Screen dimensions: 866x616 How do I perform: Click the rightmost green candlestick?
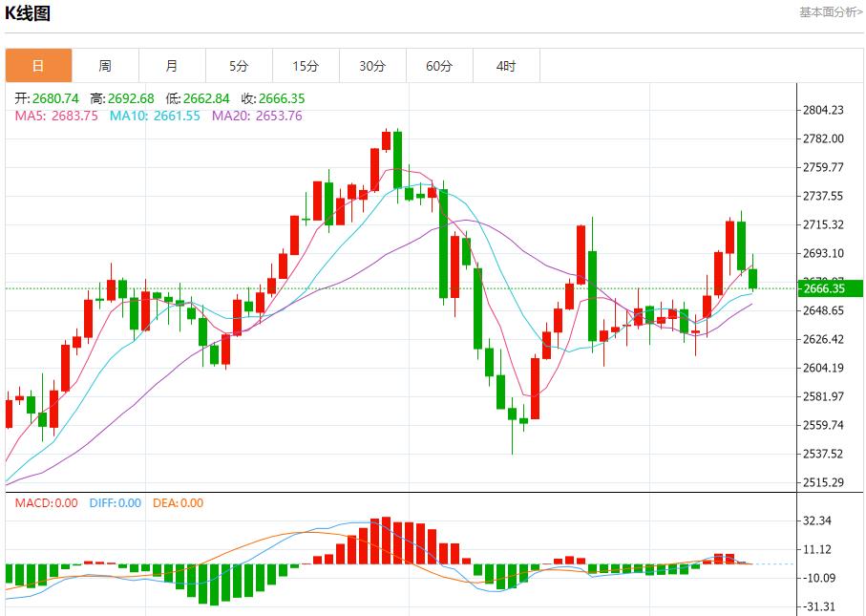click(x=753, y=278)
